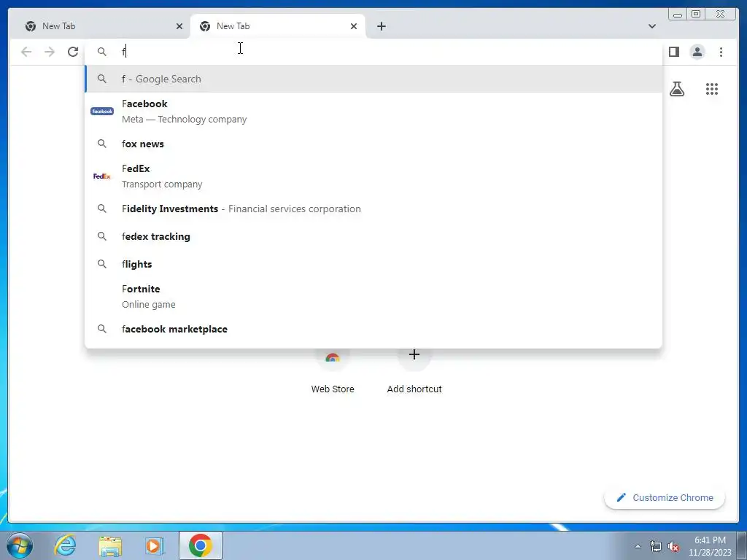Go forward with the forward arrow

(50, 52)
